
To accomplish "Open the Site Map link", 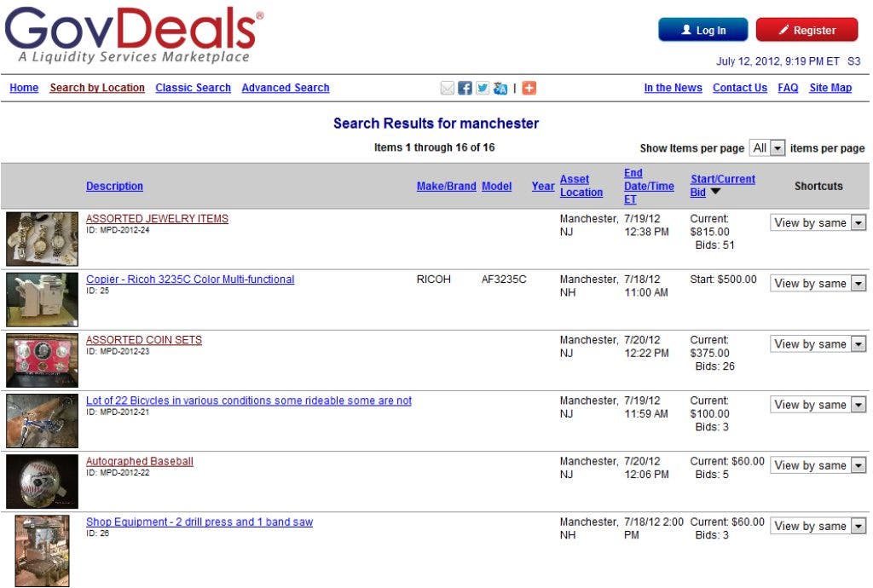I will pyautogui.click(x=830, y=88).
